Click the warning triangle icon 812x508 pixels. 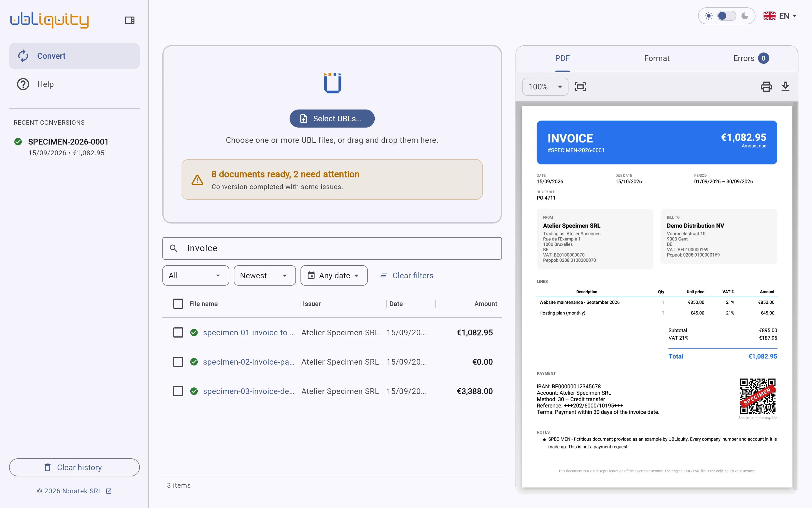pos(197,180)
